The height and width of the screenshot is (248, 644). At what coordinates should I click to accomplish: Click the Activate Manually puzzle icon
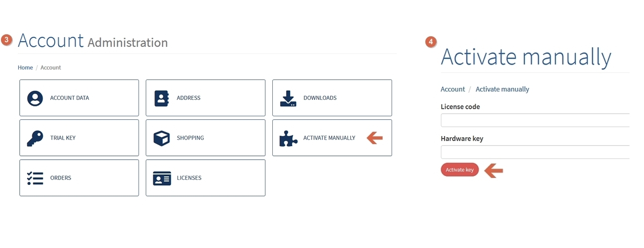(x=288, y=138)
